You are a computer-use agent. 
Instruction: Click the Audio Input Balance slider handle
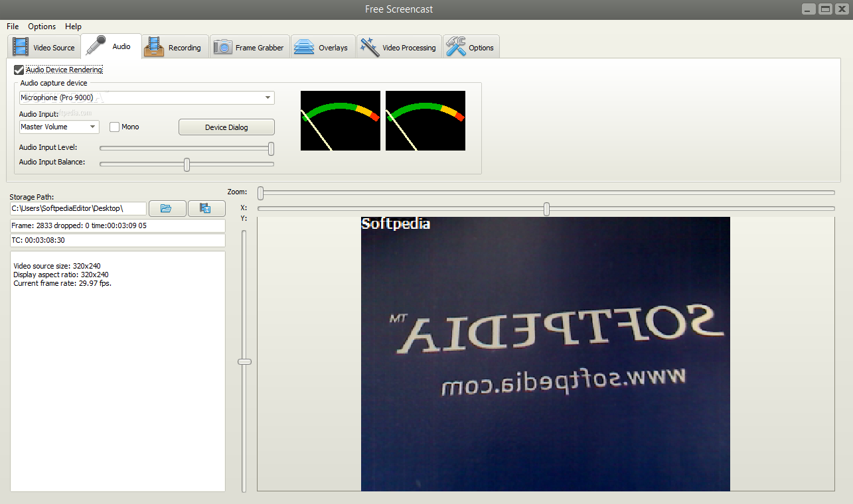pos(187,164)
